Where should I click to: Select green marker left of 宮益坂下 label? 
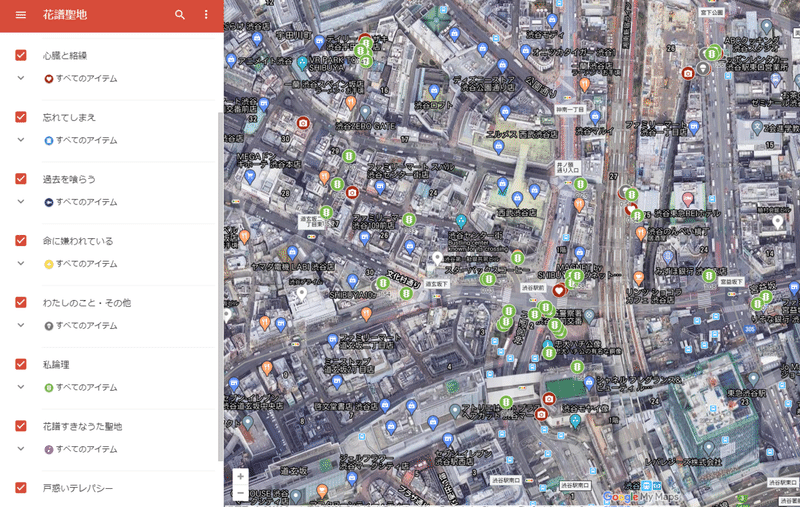tap(709, 276)
